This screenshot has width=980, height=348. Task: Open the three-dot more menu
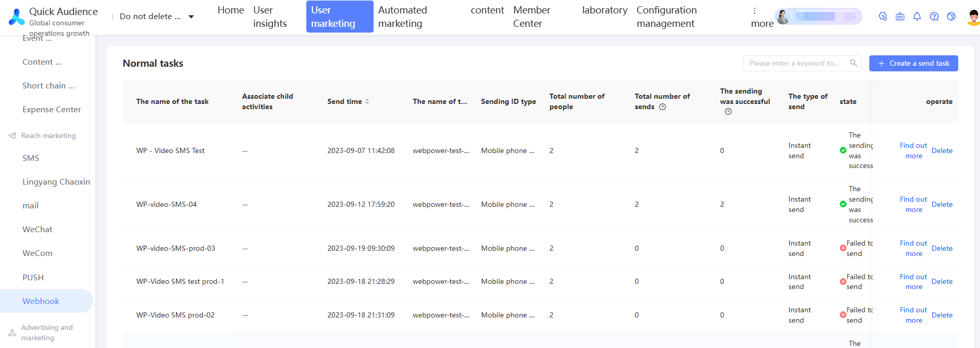(x=754, y=11)
